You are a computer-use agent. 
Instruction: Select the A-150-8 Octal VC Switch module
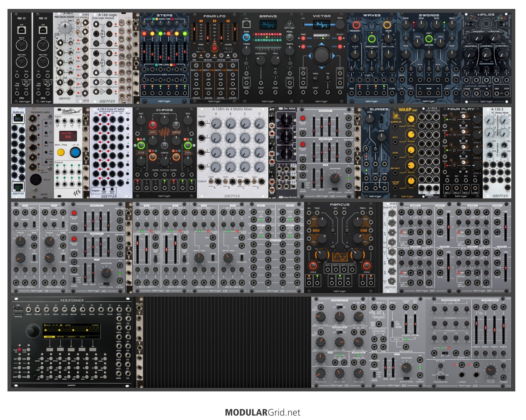click(111, 153)
